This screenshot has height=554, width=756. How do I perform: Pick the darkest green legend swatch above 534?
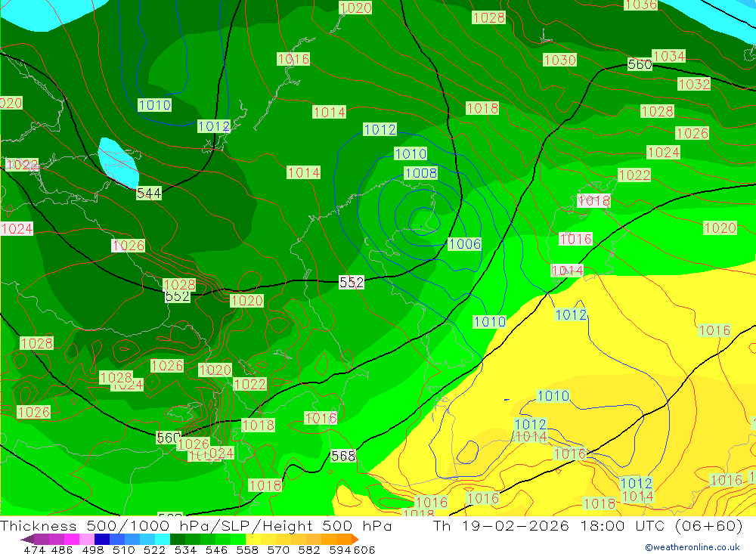click(178, 539)
